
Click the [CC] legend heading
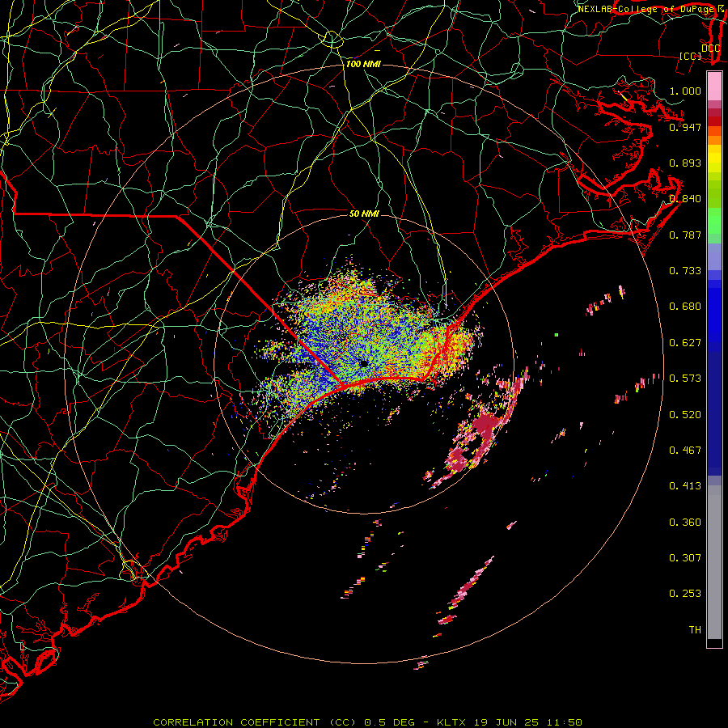(x=690, y=56)
